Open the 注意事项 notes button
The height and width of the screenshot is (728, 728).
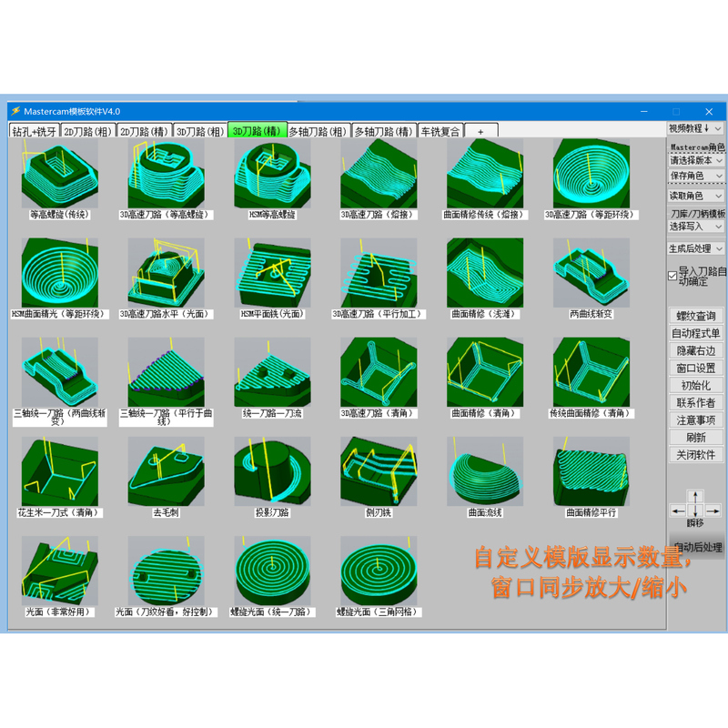coord(695,420)
